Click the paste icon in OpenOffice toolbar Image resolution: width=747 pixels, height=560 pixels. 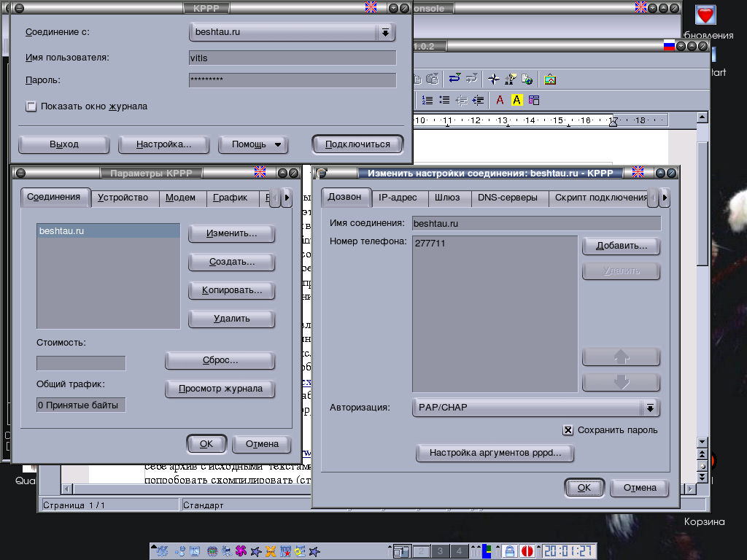[x=432, y=79]
